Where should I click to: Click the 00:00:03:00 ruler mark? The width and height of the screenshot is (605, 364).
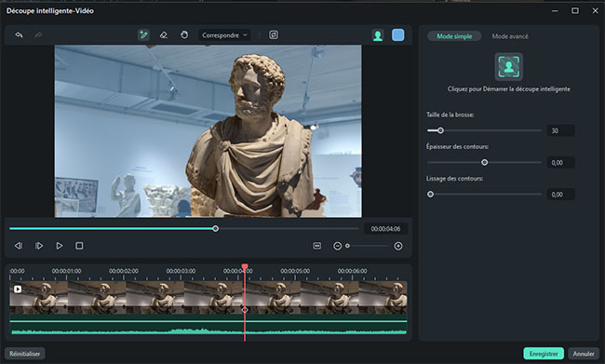[181, 271]
